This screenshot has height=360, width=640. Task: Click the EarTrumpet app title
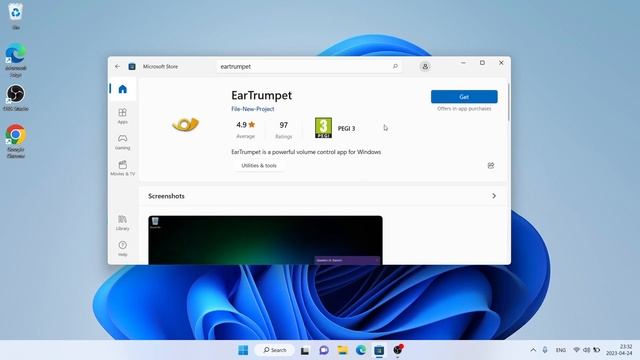[262, 95]
